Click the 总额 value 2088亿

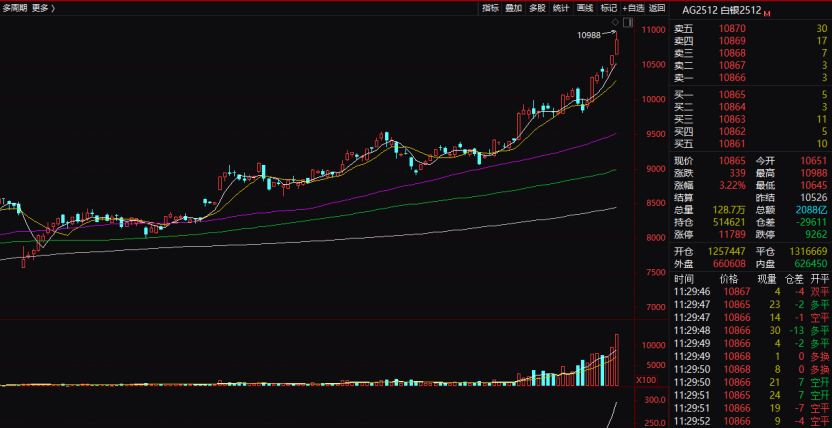click(x=812, y=209)
